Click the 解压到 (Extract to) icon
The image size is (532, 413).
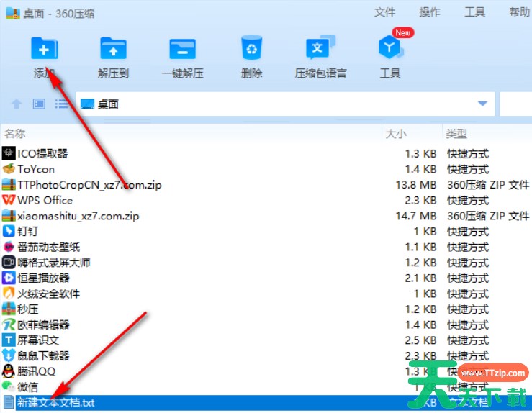point(113,49)
